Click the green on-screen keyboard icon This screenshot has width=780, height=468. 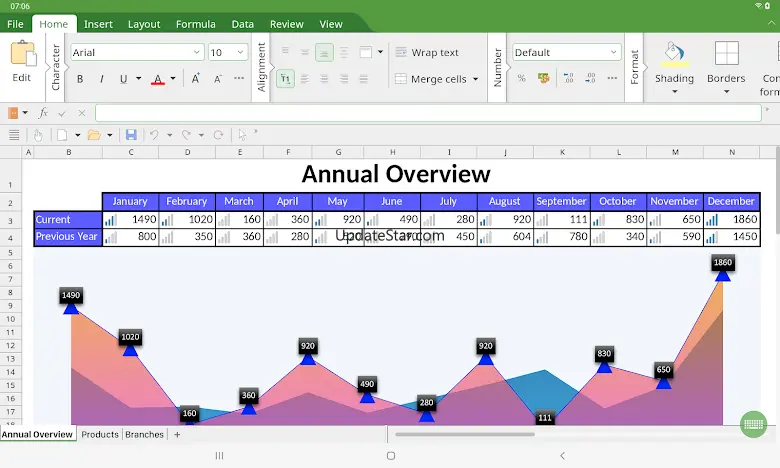tap(753, 424)
